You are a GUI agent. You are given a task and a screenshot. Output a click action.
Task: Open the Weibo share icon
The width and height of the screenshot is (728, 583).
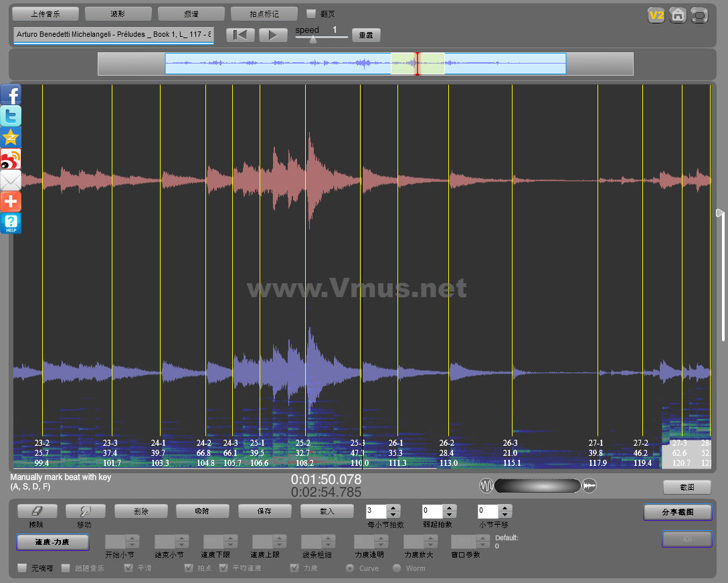click(11, 159)
